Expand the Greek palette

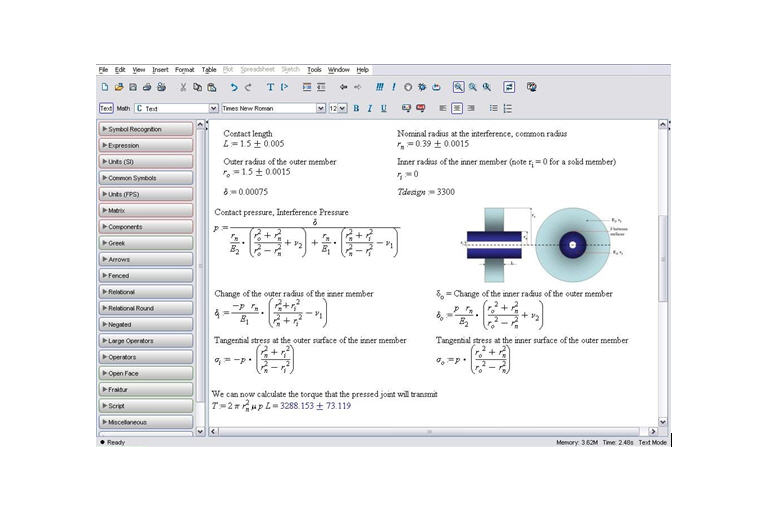pyautogui.click(x=146, y=243)
